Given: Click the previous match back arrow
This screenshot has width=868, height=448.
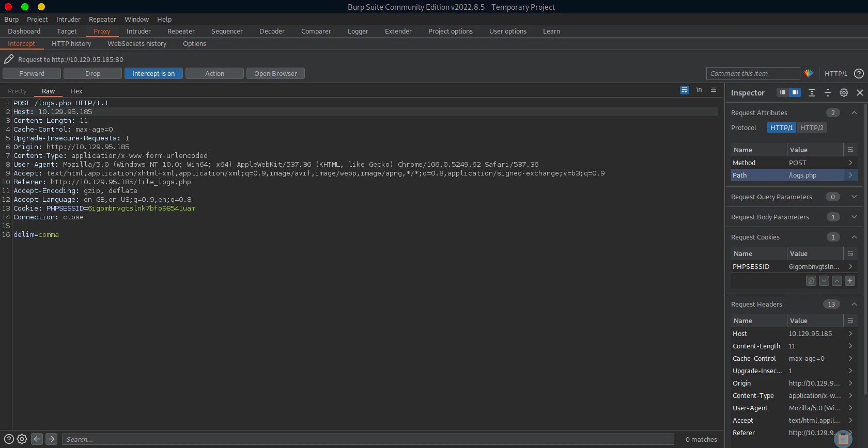Looking at the screenshot, I should point(37,439).
